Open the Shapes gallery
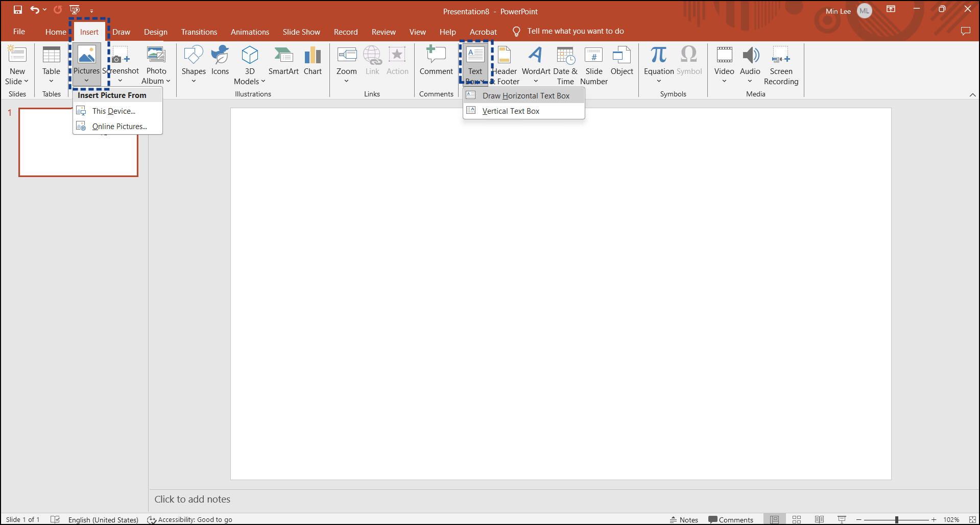This screenshot has height=525, width=980. pyautogui.click(x=194, y=65)
